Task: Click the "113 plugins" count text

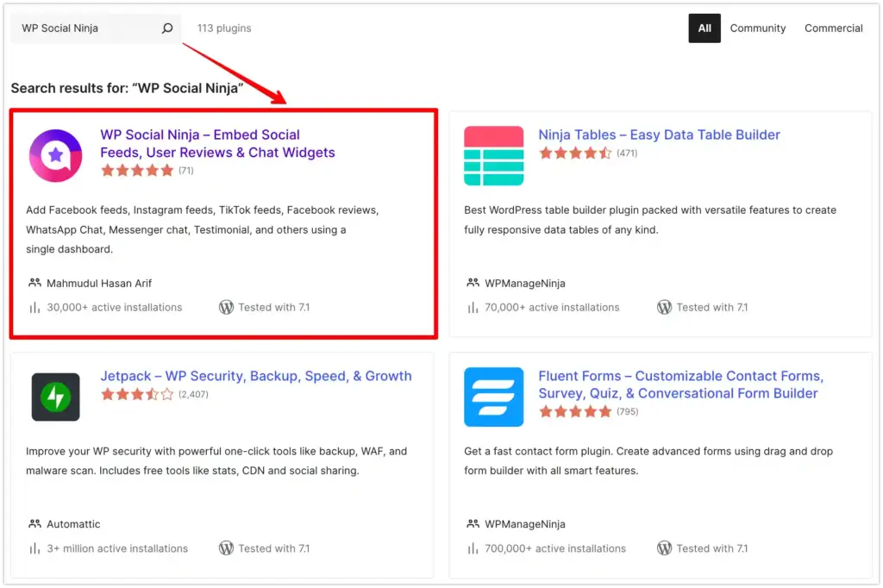Action: (224, 28)
